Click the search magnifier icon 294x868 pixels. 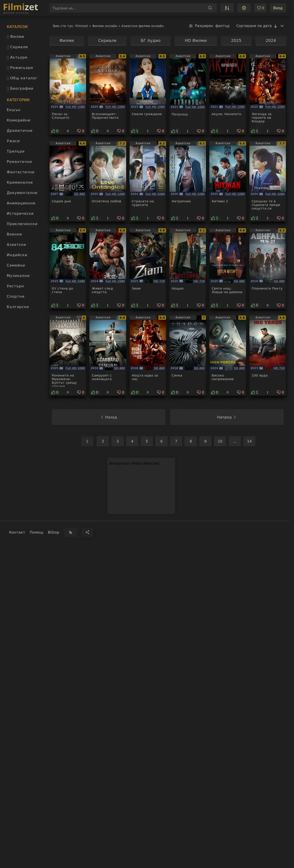[x=210, y=8]
